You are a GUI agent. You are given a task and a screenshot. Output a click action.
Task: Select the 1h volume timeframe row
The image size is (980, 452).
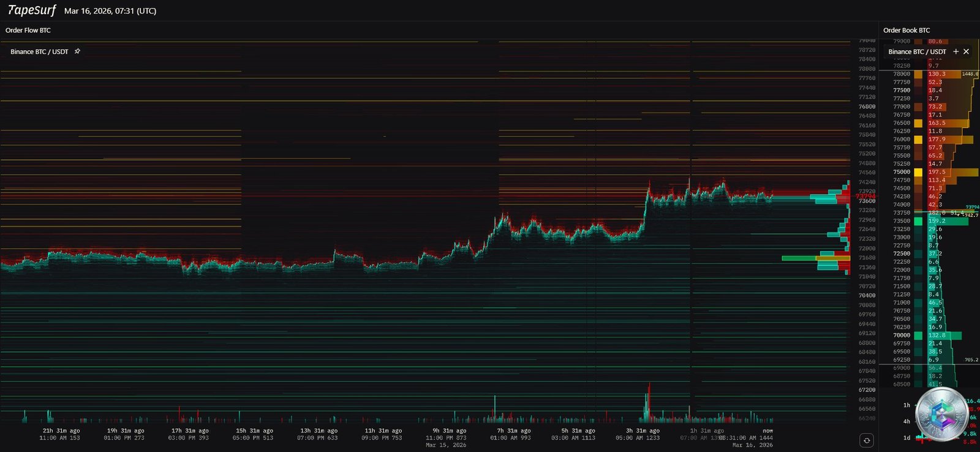(x=907, y=405)
